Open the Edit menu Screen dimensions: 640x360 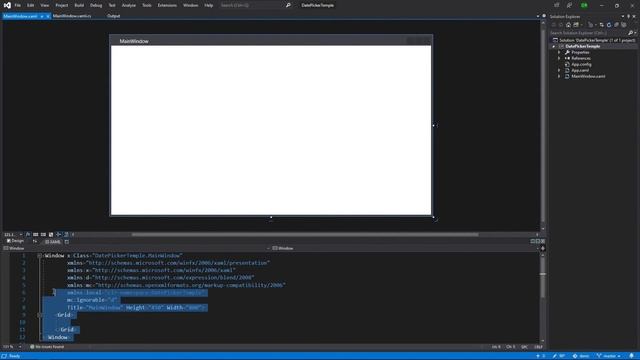pyautogui.click(x=31, y=5)
